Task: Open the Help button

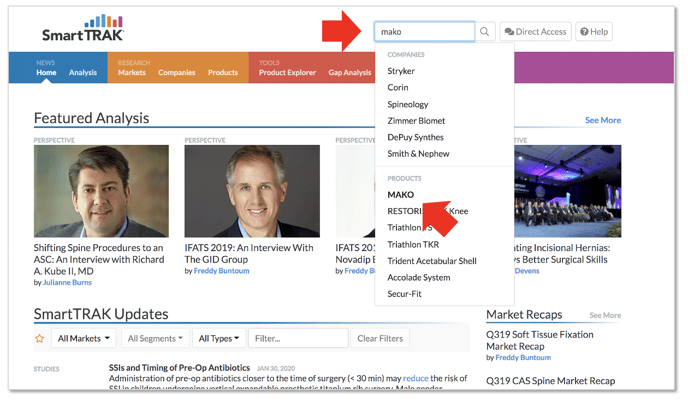Action: click(x=594, y=32)
